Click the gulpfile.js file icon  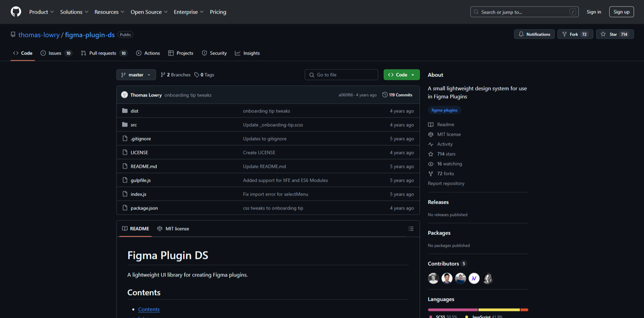point(125,180)
